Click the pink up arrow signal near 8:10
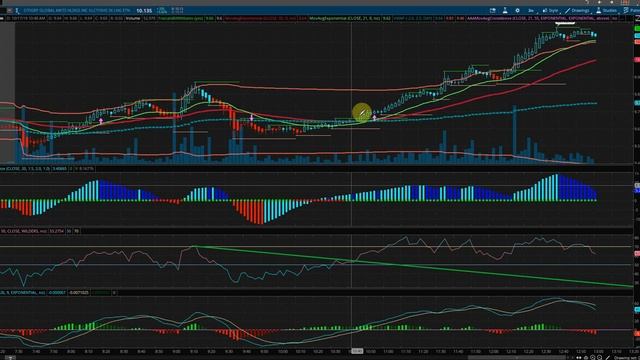Screen dimensions: 640x360 [x=101, y=121]
